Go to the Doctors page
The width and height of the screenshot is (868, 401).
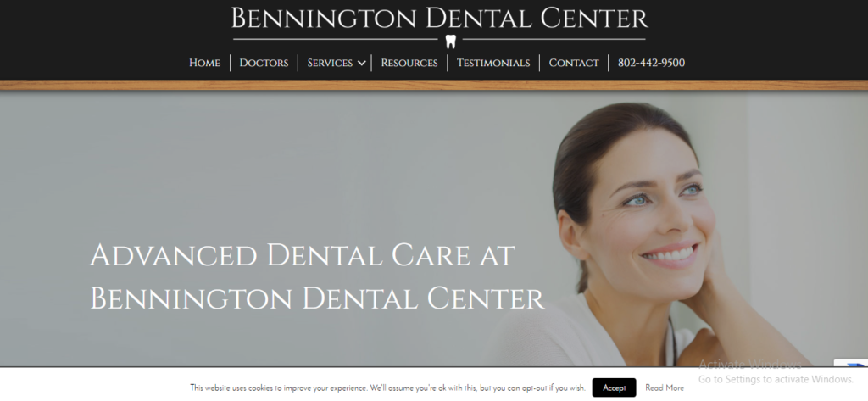(x=264, y=63)
